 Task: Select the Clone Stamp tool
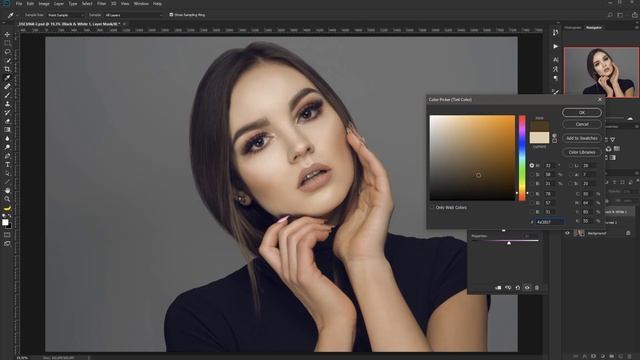pos(7,104)
